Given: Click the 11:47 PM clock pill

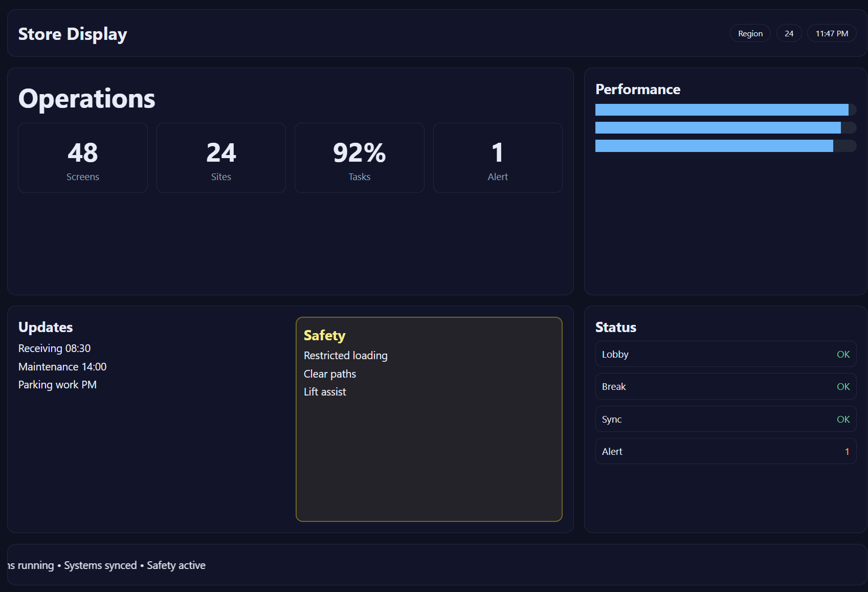Looking at the screenshot, I should click(831, 33).
